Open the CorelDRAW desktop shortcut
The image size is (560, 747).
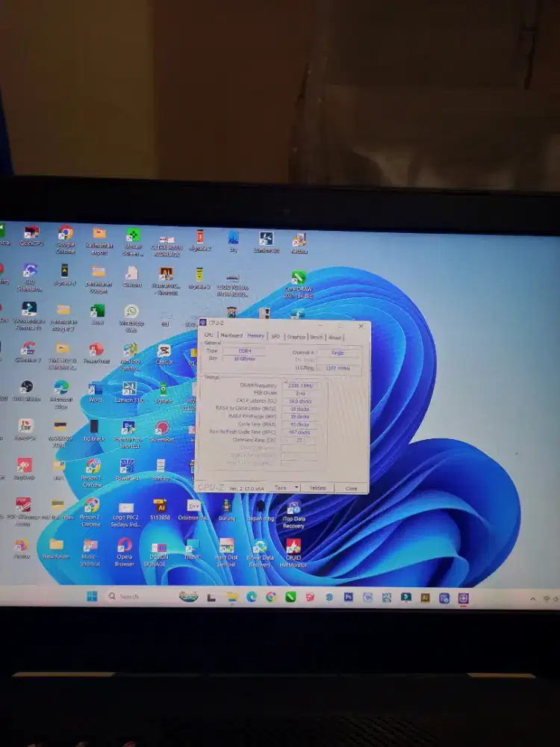tap(298, 285)
